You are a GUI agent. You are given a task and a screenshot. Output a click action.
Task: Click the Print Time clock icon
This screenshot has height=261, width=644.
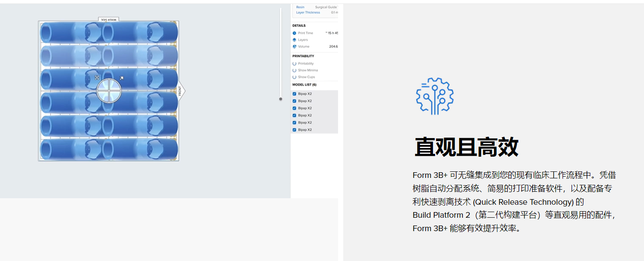294,33
